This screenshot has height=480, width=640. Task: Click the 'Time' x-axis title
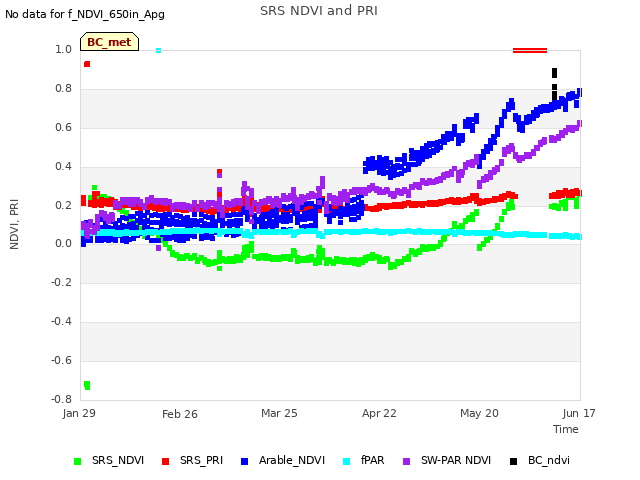(566, 429)
